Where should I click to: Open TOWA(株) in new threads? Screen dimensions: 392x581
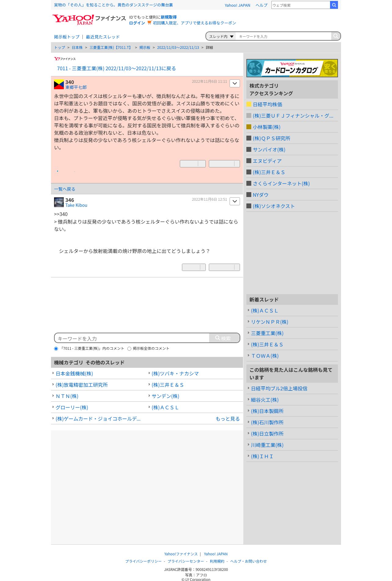(265, 356)
